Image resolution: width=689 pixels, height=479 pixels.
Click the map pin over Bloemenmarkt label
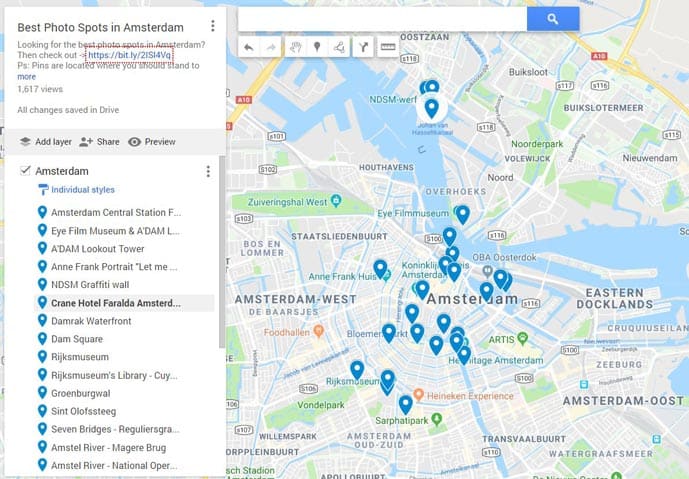coord(389,334)
